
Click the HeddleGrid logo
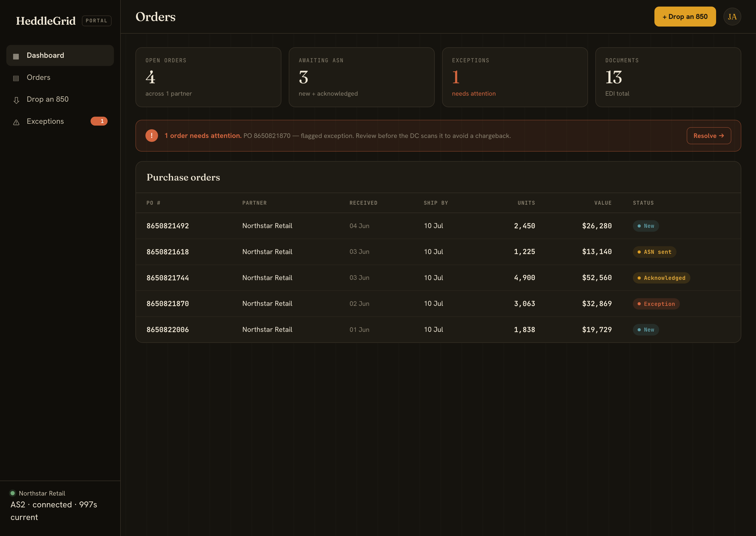point(46,21)
